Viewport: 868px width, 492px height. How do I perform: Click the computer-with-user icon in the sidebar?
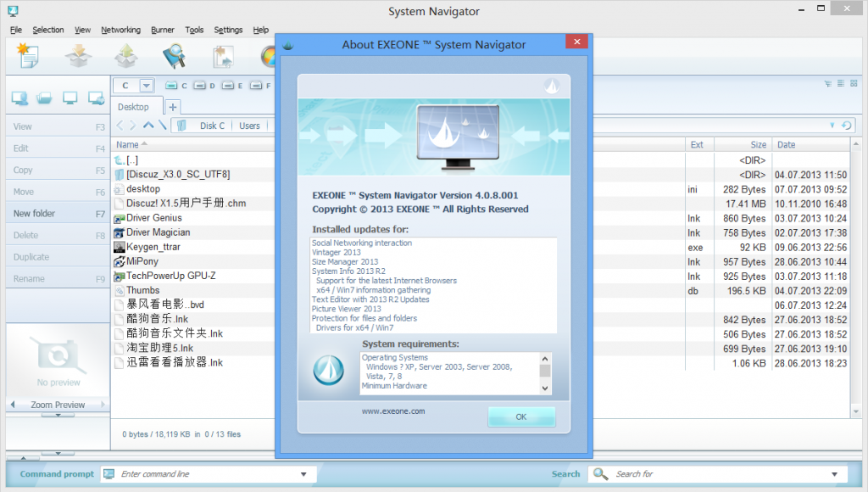[20, 98]
